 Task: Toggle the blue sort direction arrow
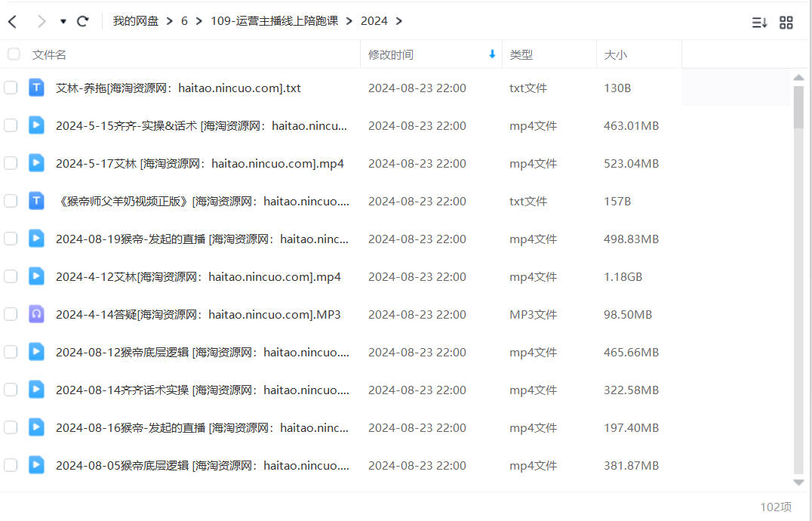point(492,54)
